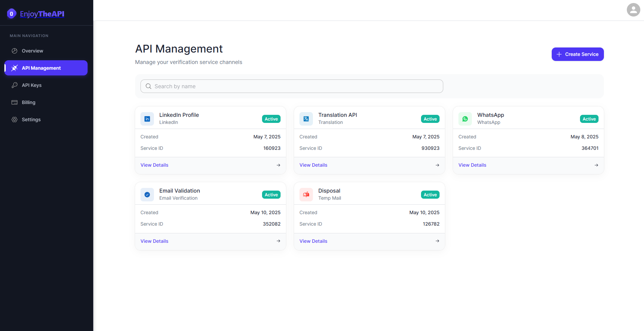
Task: Click service ID 364701
Action: (x=590, y=148)
